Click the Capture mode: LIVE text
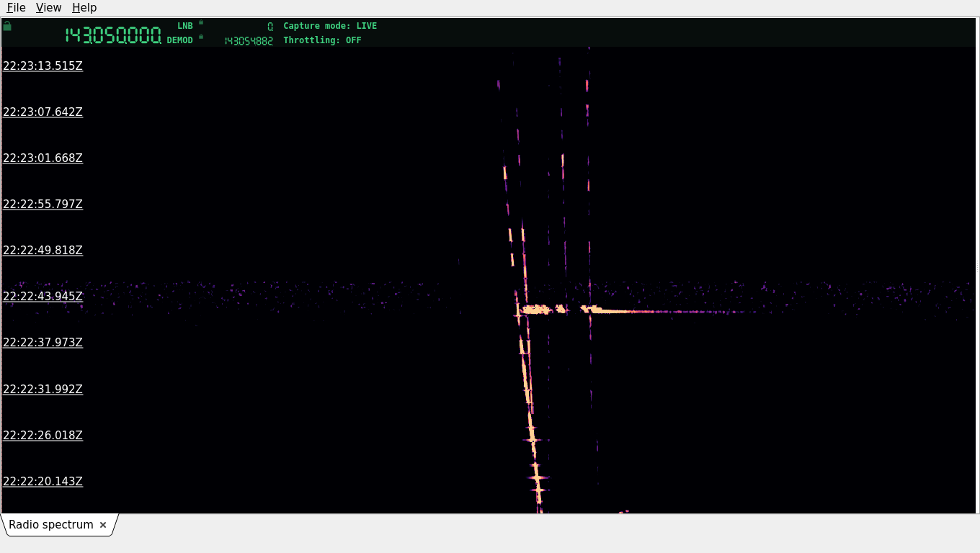The width and height of the screenshot is (980, 553). pos(330,26)
